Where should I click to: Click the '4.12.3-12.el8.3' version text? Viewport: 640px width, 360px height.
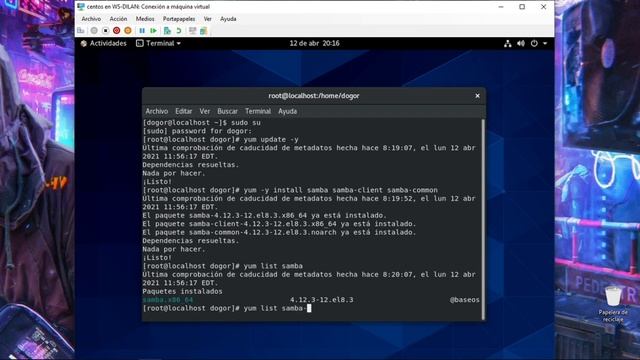pos(322,300)
